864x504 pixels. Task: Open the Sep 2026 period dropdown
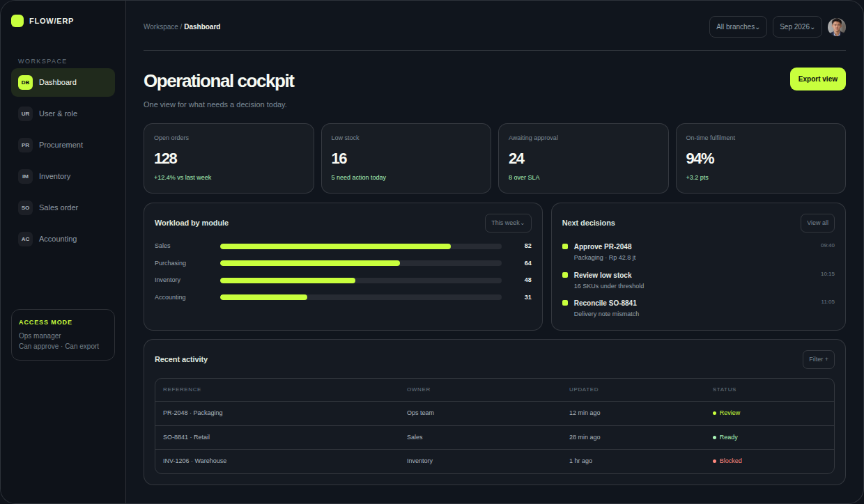(797, 26)
